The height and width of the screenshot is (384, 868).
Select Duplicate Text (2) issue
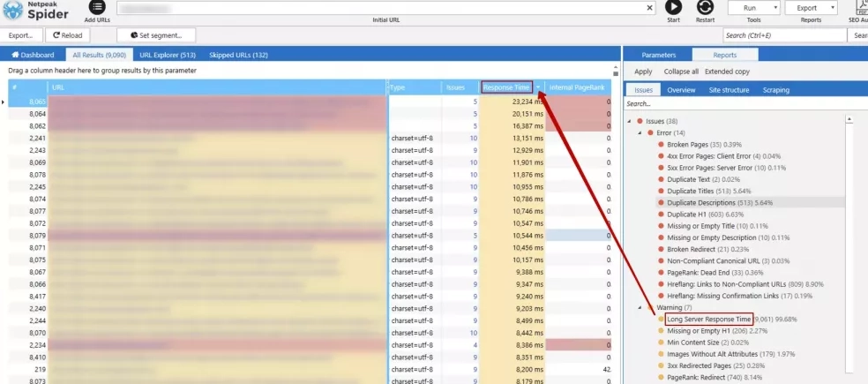click(704, 179)
